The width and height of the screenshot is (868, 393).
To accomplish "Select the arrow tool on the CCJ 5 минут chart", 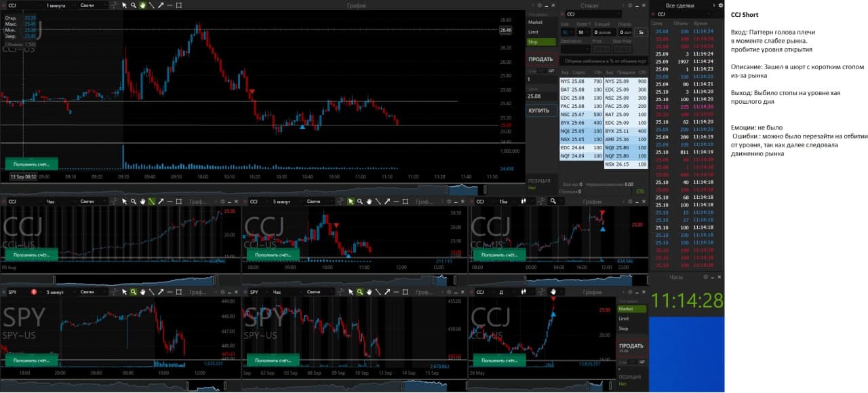I will point(387,201).
